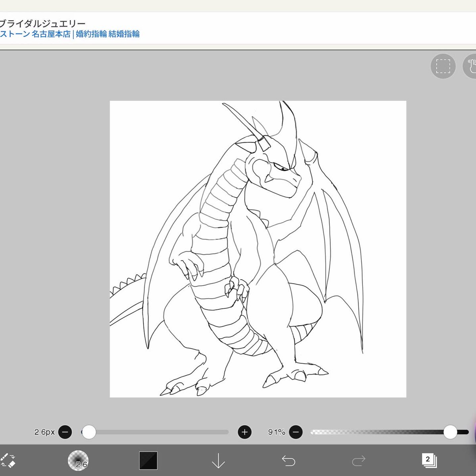Click the 91% opacity value
Screen dimensions: 476x476
pyautogui.click(x=276, y=432)
